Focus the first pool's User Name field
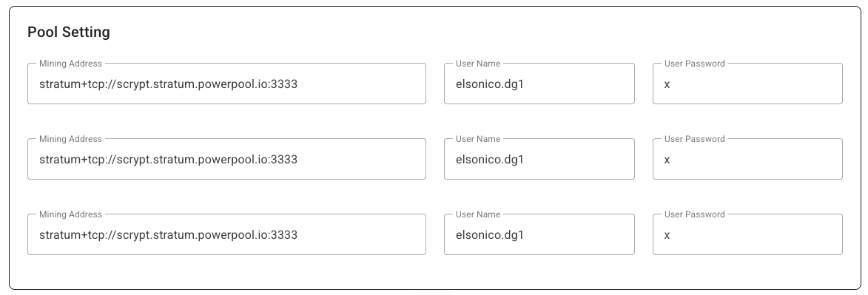The width and height of the screenshot is (868, 295). point(539,84)
